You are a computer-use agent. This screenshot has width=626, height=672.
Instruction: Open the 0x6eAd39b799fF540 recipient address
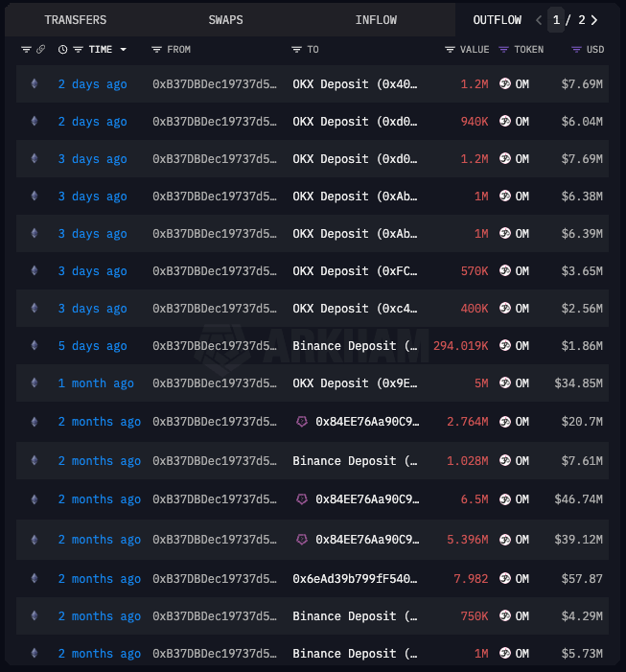(x=356, y=579)
